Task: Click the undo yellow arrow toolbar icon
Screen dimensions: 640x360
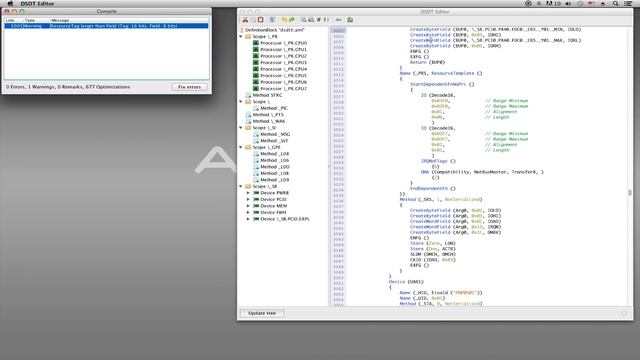Action: 284,20
